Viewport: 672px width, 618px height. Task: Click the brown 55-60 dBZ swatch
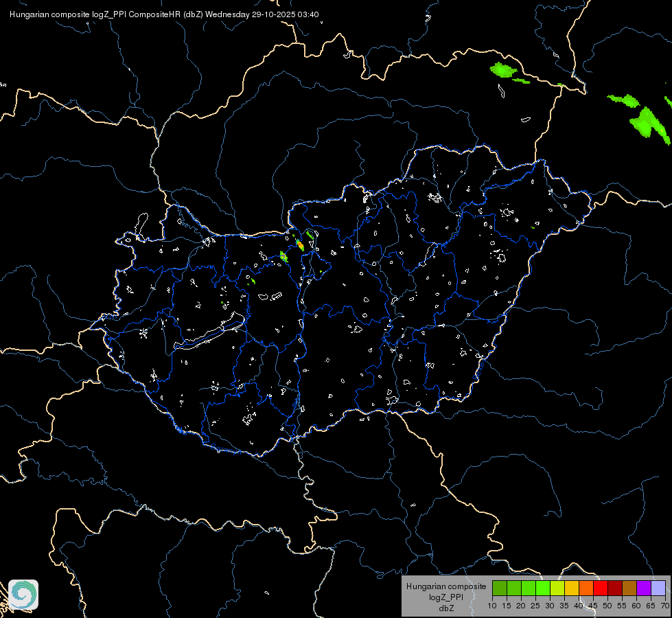click(x=629, y=588)
